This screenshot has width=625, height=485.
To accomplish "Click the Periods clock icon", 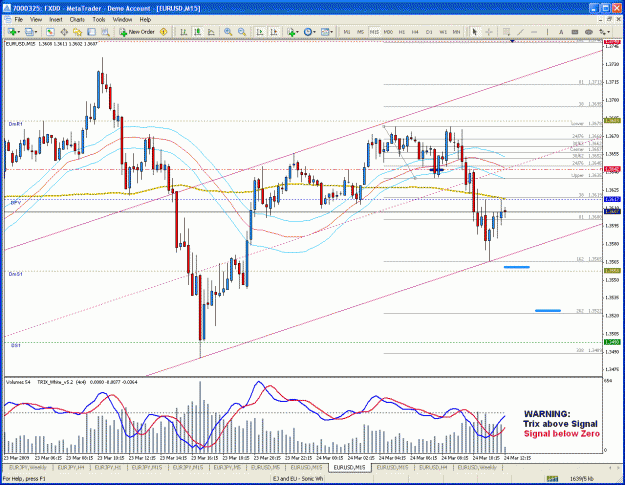I will click(308, 32).
